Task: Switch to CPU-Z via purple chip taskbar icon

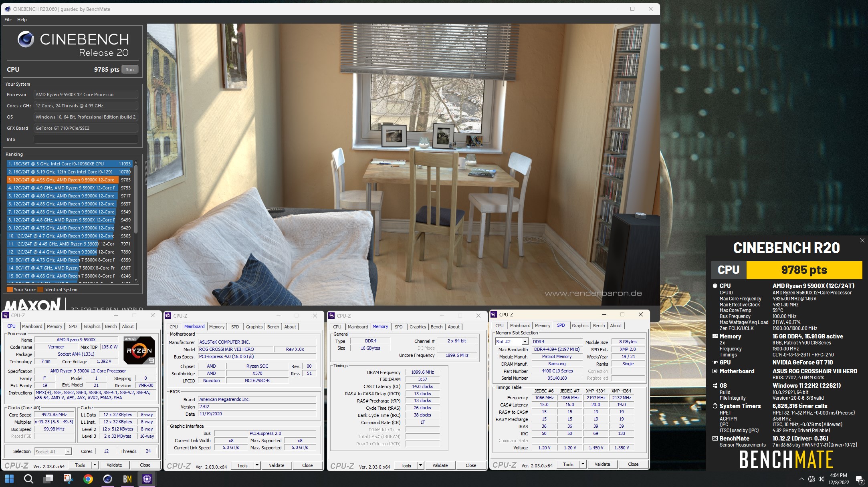Action: click(147, 479)
